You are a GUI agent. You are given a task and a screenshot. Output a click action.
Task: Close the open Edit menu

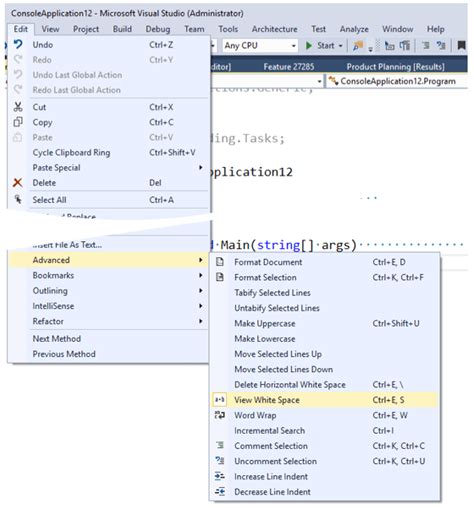21,29
